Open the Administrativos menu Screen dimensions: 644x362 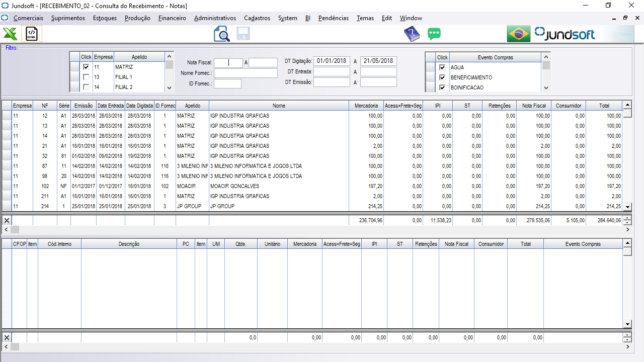(x=215, y=18)
